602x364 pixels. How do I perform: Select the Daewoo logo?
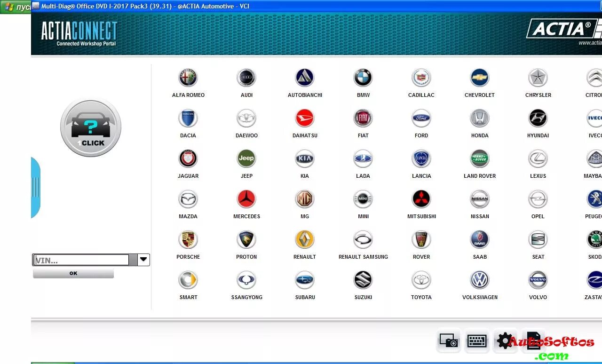coord(246,118)
